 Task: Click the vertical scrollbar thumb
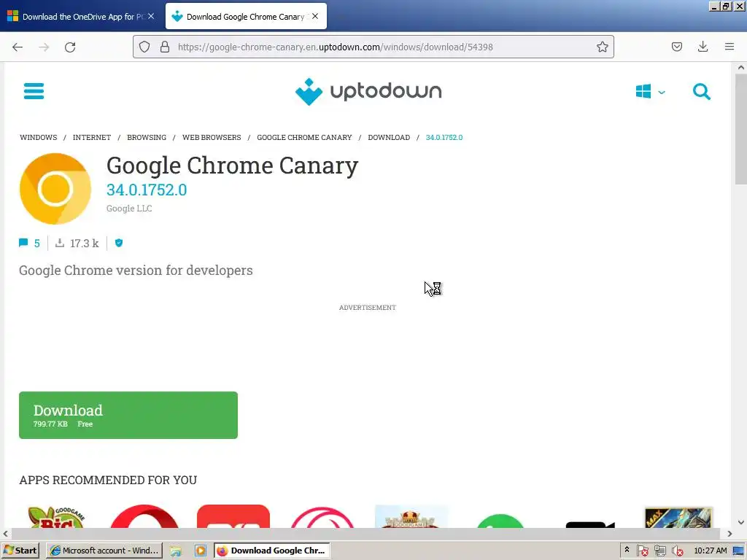coord(741,128)
